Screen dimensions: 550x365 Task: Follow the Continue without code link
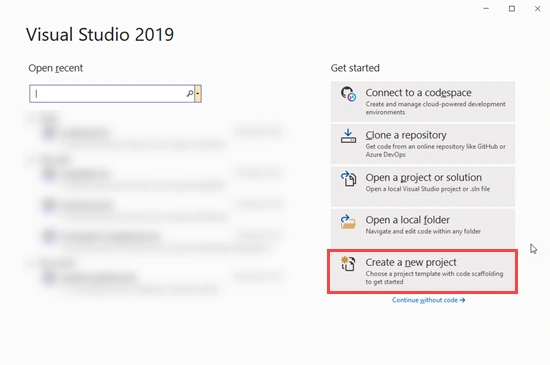click(428, 300)
